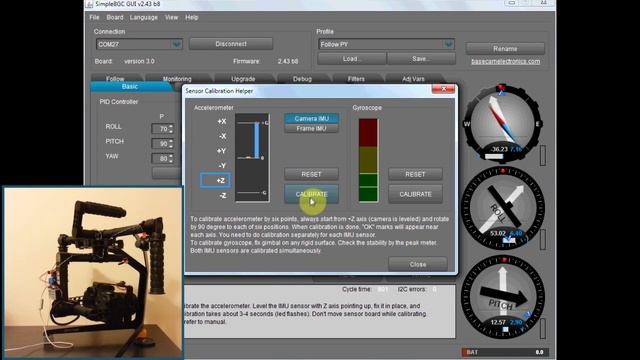This screenshot has height=360, width=640.
Task: Switch to the Monitoring tab
Action: coord(177,78)
